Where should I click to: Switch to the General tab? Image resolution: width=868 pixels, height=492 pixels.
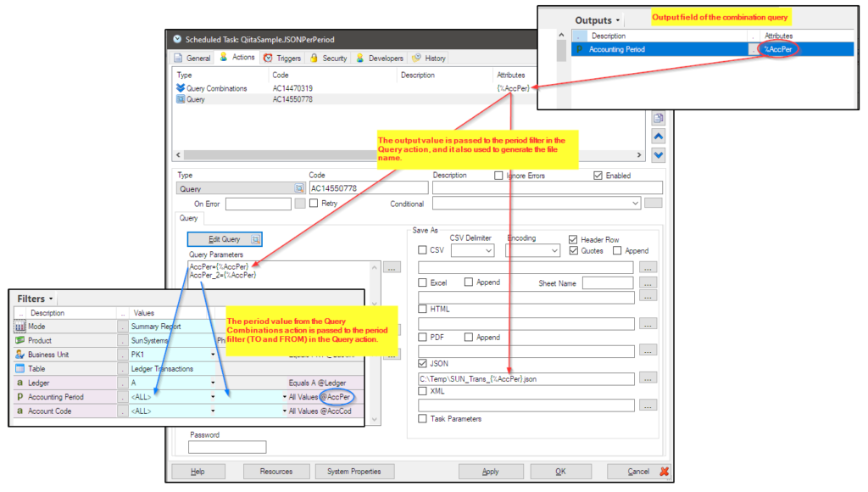[x=192, y=59]
